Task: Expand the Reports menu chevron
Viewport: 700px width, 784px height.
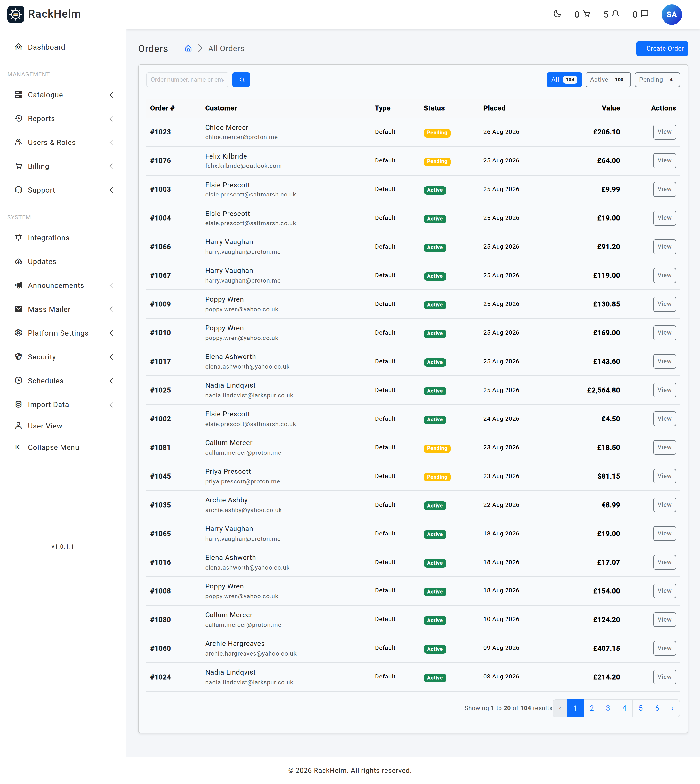Action: tap(111, 118)
